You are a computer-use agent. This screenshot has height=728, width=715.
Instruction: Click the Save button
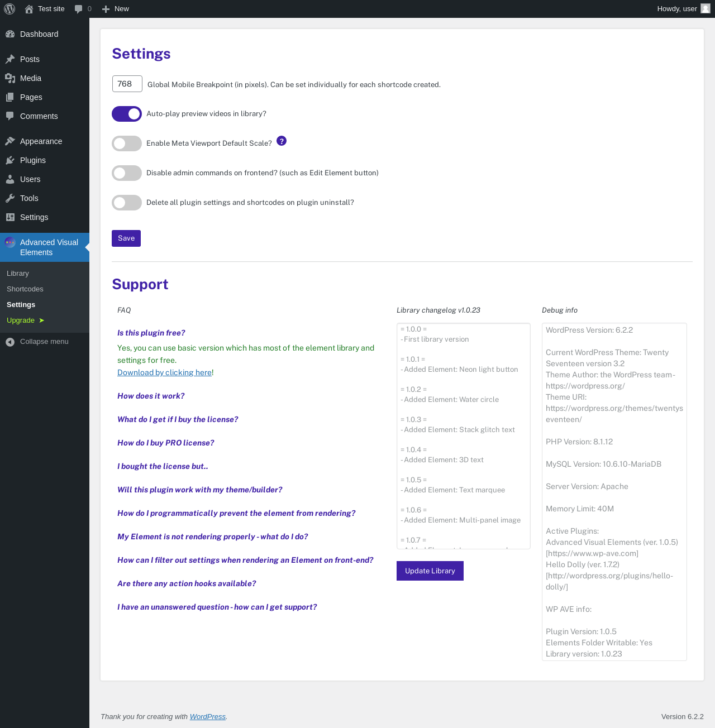[126, 238]
